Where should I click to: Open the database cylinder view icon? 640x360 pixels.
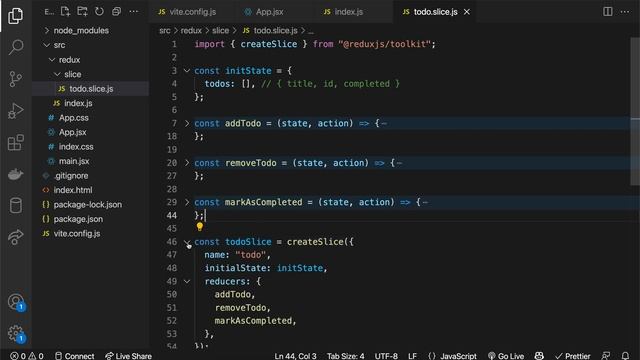tap(16, 205)
